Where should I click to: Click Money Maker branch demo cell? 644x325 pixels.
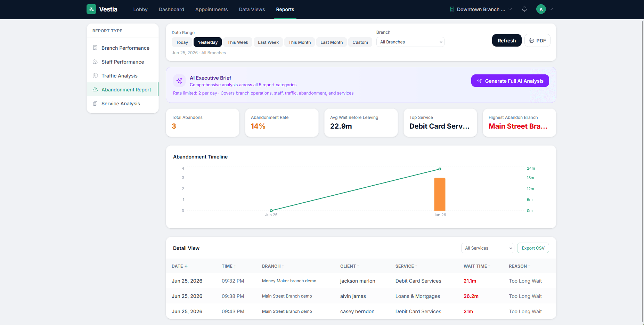(x=289, y=281)
